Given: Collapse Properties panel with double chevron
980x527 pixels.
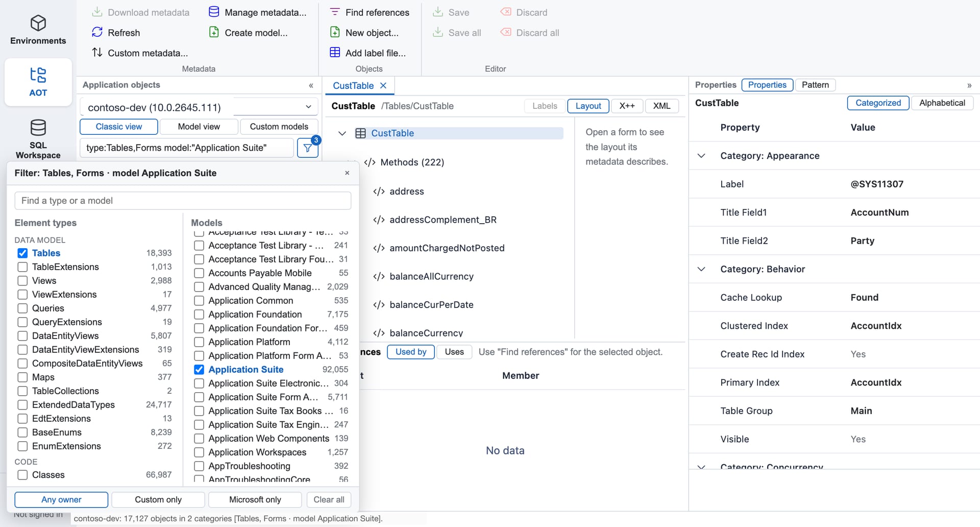Looking at the screenshot, I should click(x=969, y=85).
